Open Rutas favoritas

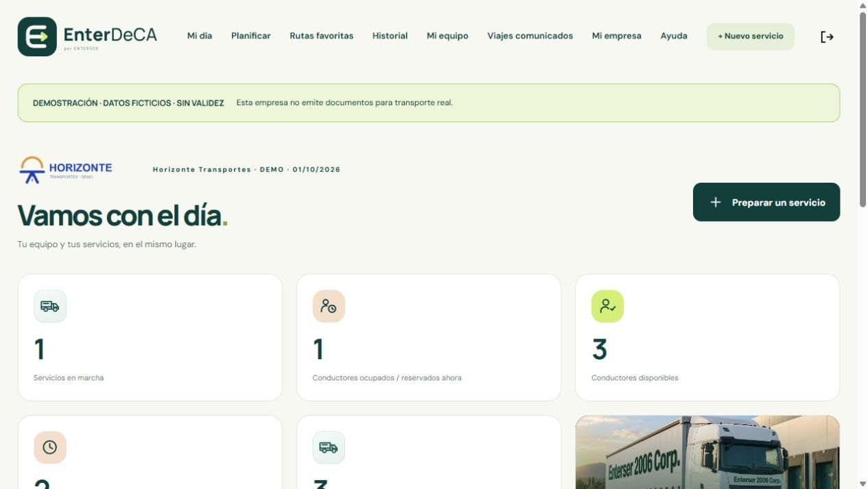pyautogui.click(x=322, y=36)
